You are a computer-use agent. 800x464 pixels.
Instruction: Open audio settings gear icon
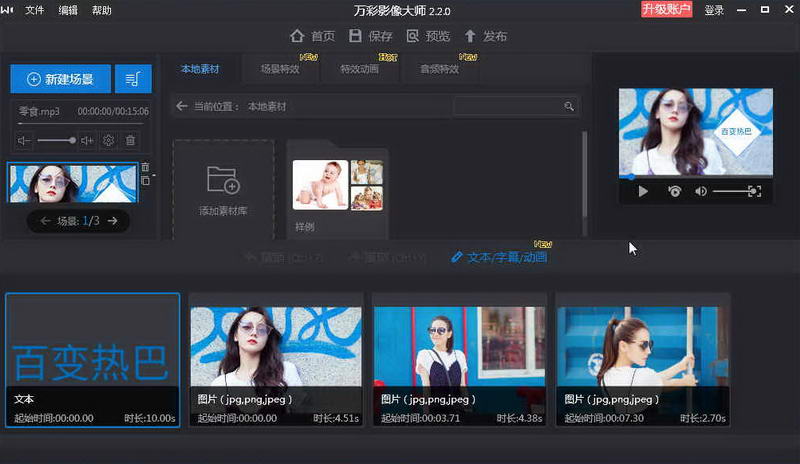click(108, 140)
